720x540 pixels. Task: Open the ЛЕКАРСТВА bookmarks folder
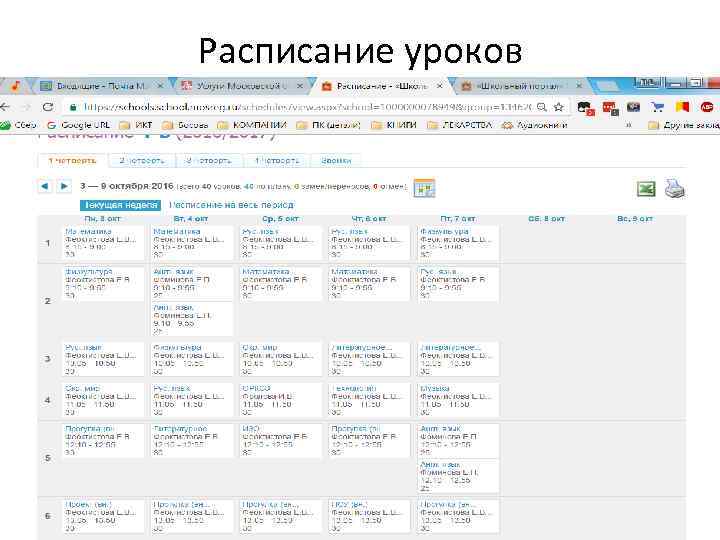click(x=460, y=125)
